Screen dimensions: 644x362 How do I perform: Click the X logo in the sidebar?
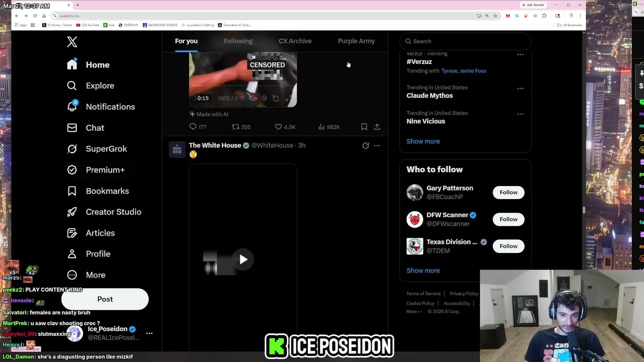(x=72, y=42)
